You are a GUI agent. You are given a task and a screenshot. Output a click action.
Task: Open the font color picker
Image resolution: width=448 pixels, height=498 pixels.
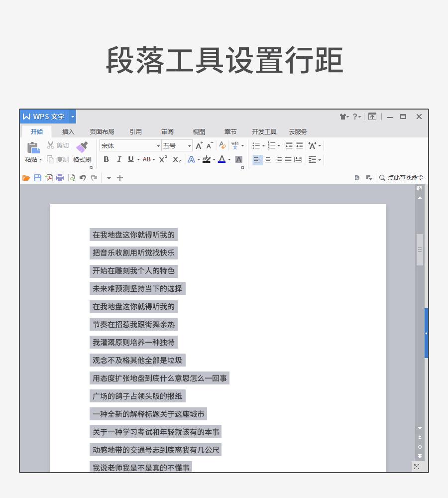[222, 159]
